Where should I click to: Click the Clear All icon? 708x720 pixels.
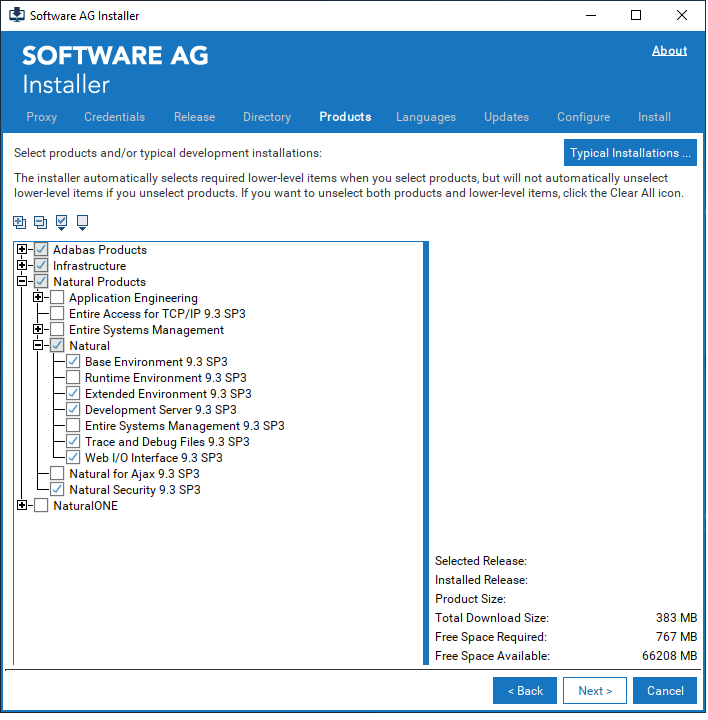click(x=82, y=222)
